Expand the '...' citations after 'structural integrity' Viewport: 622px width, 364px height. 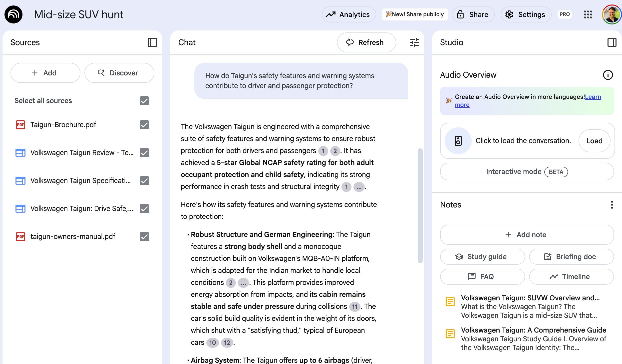(359, 187)
